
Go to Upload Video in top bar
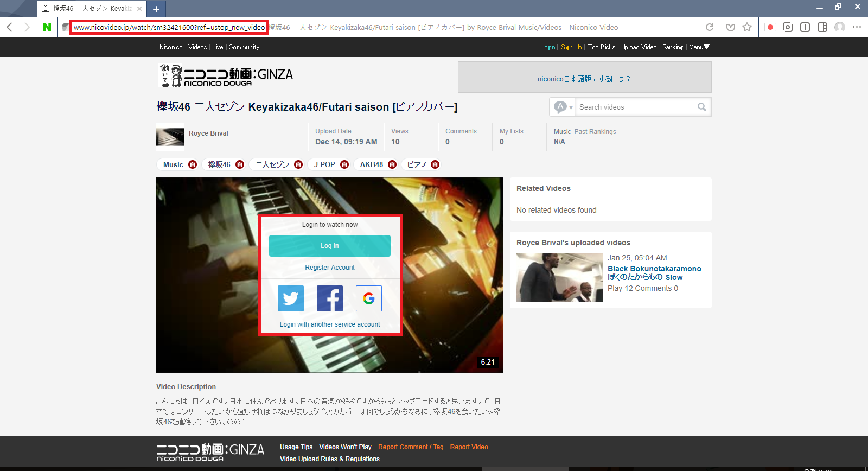639,47
